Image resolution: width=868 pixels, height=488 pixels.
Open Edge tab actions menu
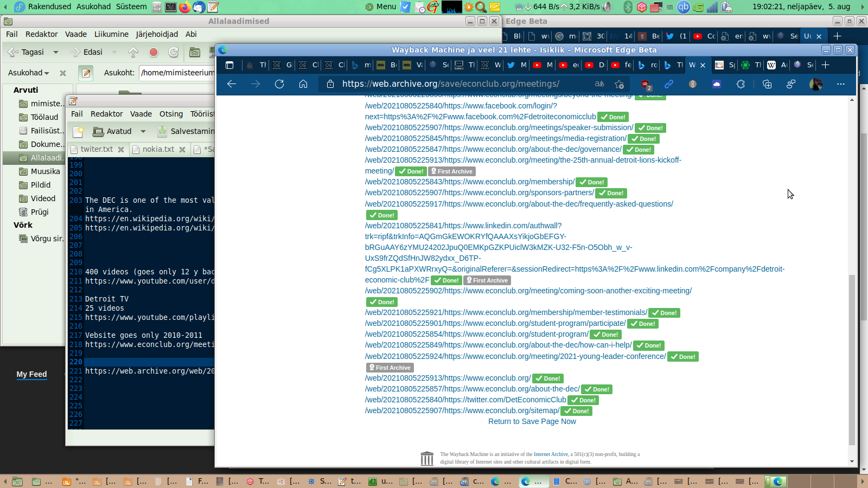coord(229,65)
